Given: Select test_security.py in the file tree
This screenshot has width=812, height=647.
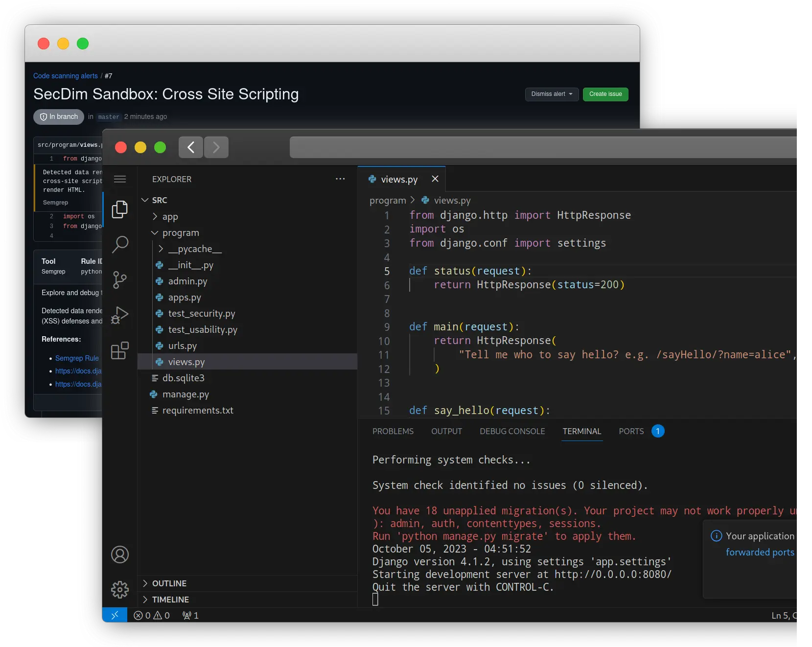Looking at the screenshot, I should (201, 314).
